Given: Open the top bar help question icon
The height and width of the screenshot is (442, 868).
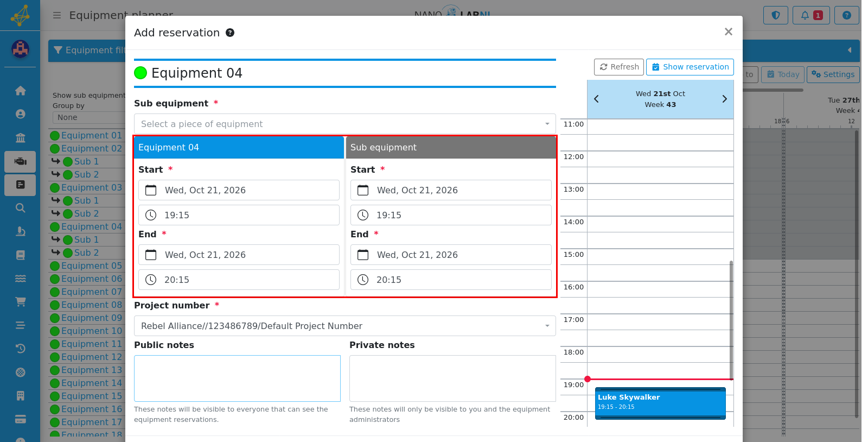Looking at the screenshot, I should tap(846, 15).
